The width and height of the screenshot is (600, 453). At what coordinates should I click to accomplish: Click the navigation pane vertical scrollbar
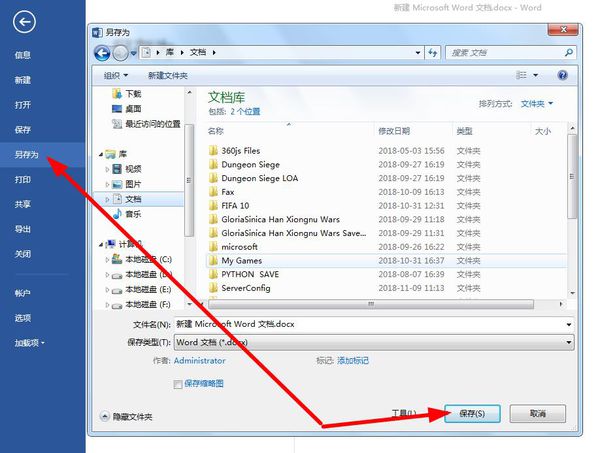point(189,180)
